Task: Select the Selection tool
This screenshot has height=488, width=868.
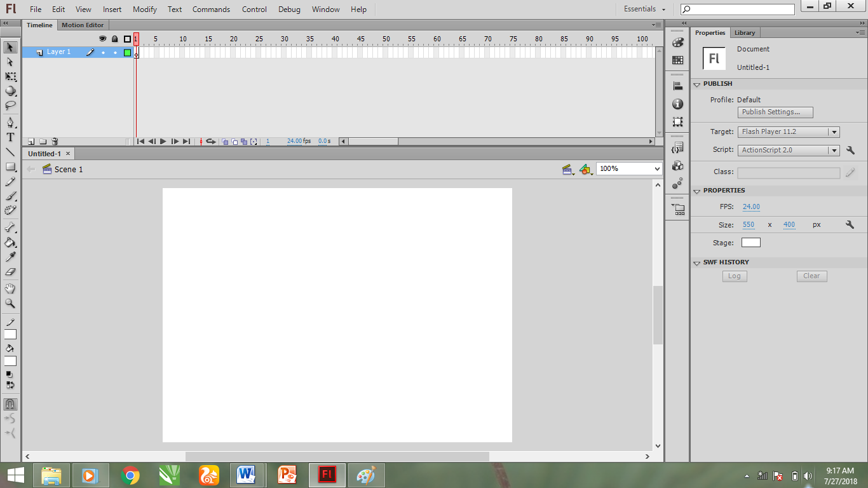Action: (x=10, y=48)
